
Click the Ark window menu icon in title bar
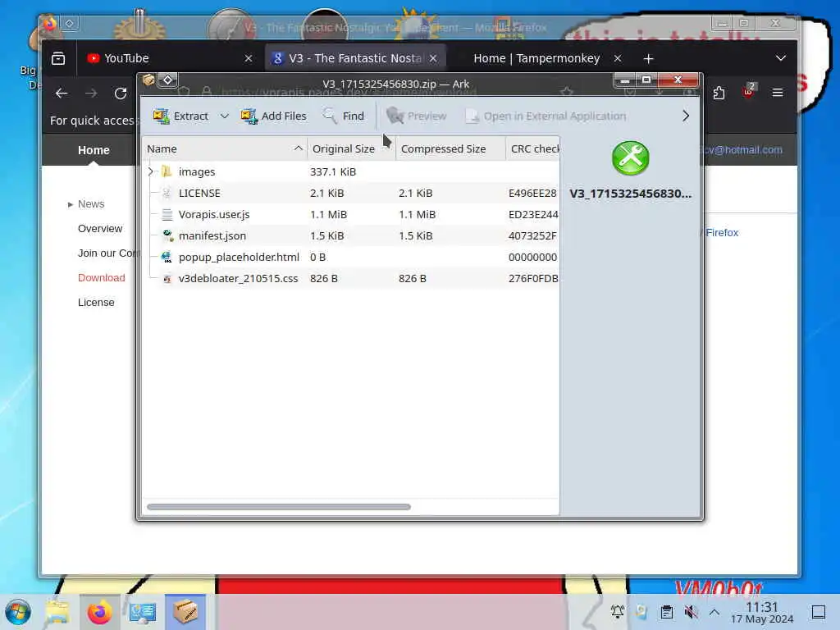click(x=148, y=80)
